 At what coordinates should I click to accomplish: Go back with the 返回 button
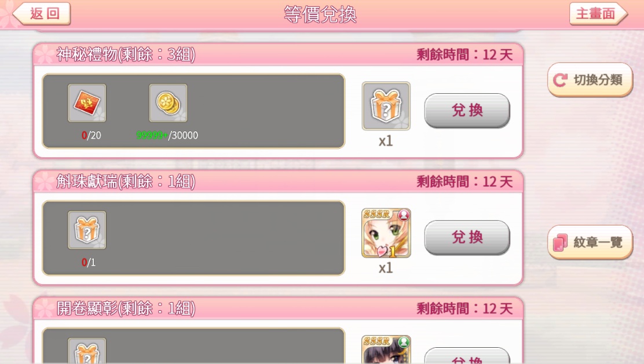click(42, 13)
